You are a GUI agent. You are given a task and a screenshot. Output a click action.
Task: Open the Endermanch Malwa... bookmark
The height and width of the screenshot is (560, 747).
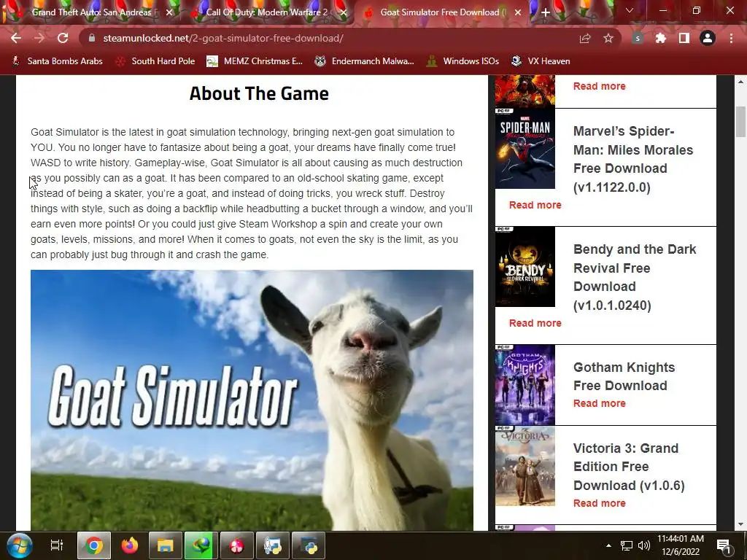click(x=365, y=61)
